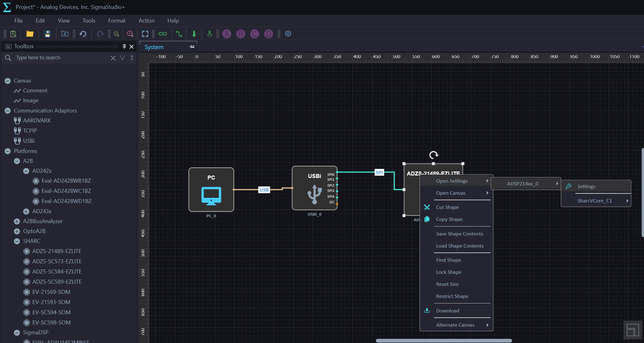Viewport: 644px width, 343px height.
Task: Pin the Toolbox panel
Action: coord(124,46)
